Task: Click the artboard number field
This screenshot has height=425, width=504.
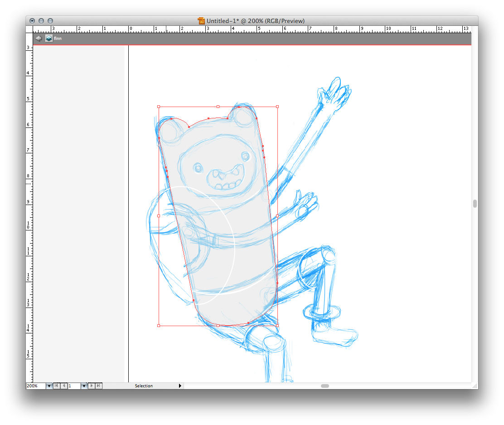Action: tap(74, 386)
